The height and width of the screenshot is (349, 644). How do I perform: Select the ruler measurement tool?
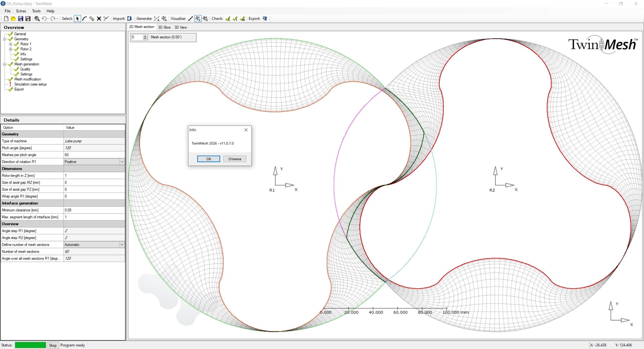pyautogui.click(x=92, y=19)
